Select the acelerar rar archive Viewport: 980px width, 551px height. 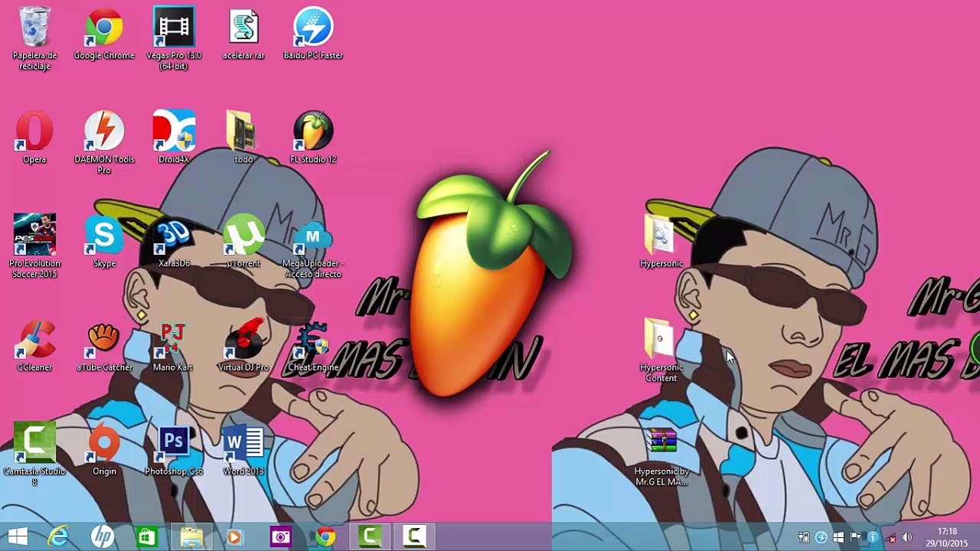point(243,34)
